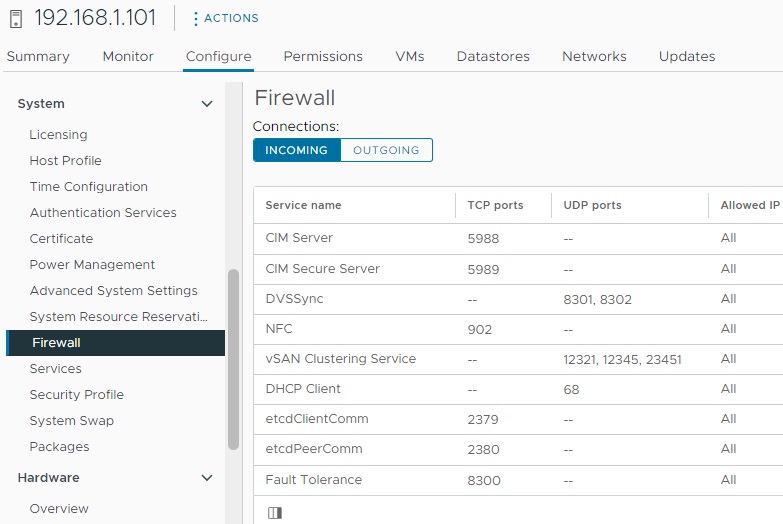Switch to Incoming connections
The height and width of the screenshot is (524, 783).
(x=296, y=150)
